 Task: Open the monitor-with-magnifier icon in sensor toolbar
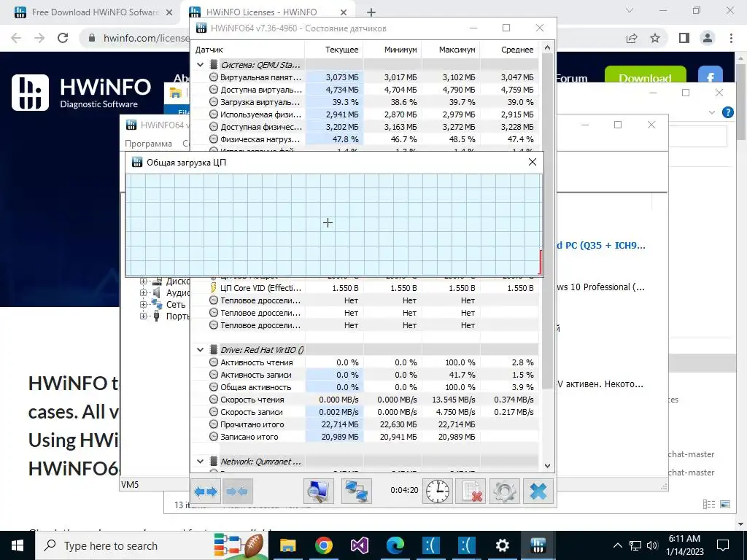click(x=318, y=491)
